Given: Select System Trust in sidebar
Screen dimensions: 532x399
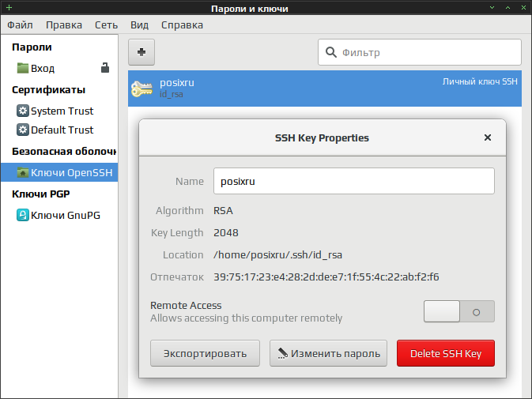Looking at the screenshot, I should pos(59,111).
